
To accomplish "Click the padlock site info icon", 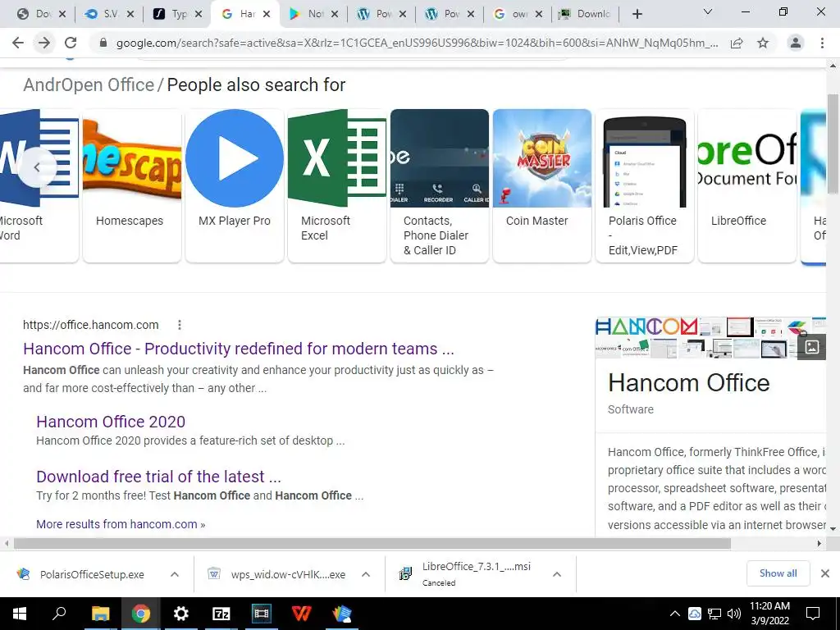I will click(103, 43).
